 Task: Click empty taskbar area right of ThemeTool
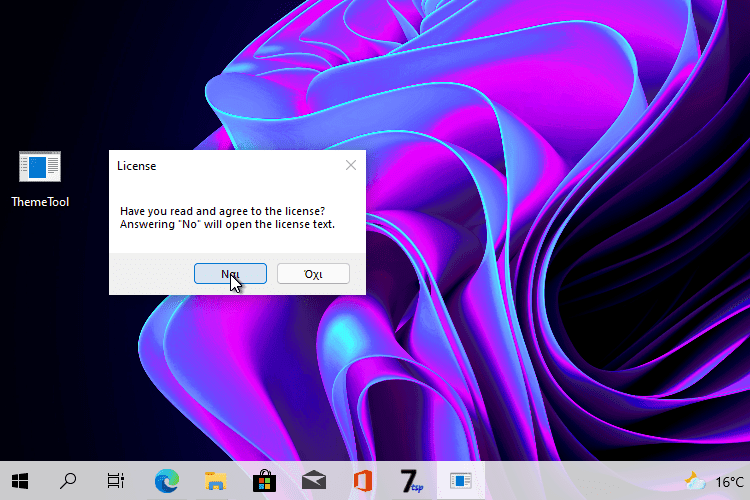[x=580, y=481]
